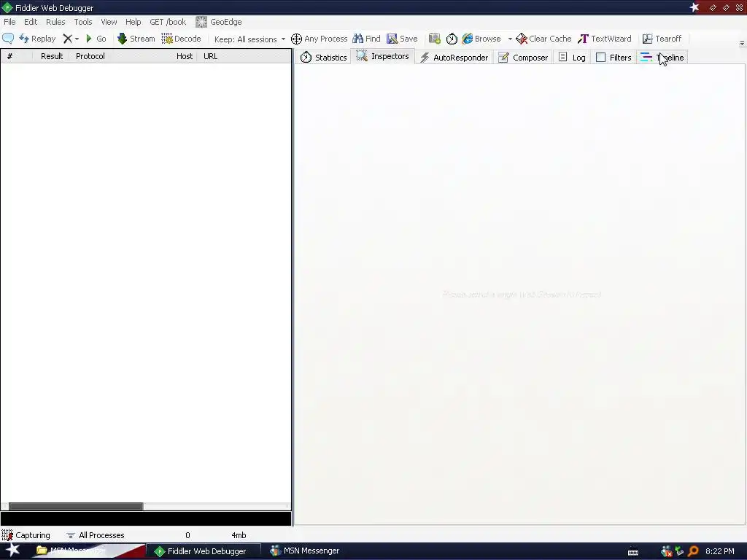Click the magnifier search tray icon
The height and width of the screenshot is (560, 747).
point(693,551)
